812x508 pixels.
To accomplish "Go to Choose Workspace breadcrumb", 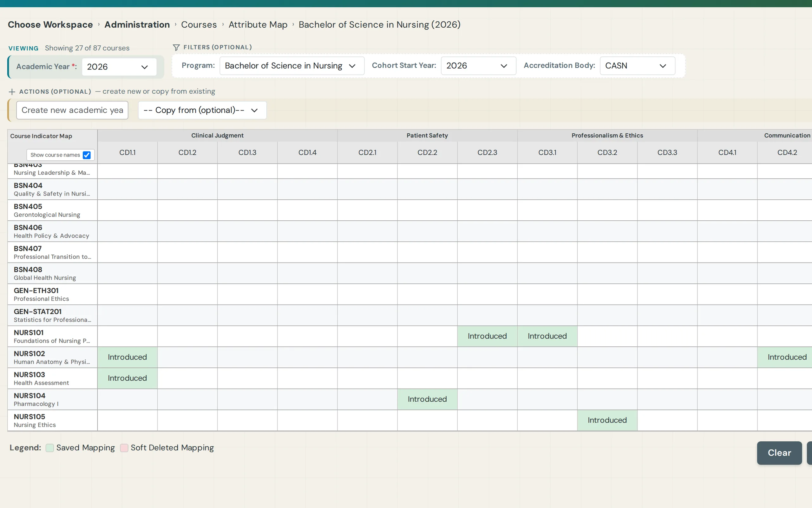I will click(50, 24).
